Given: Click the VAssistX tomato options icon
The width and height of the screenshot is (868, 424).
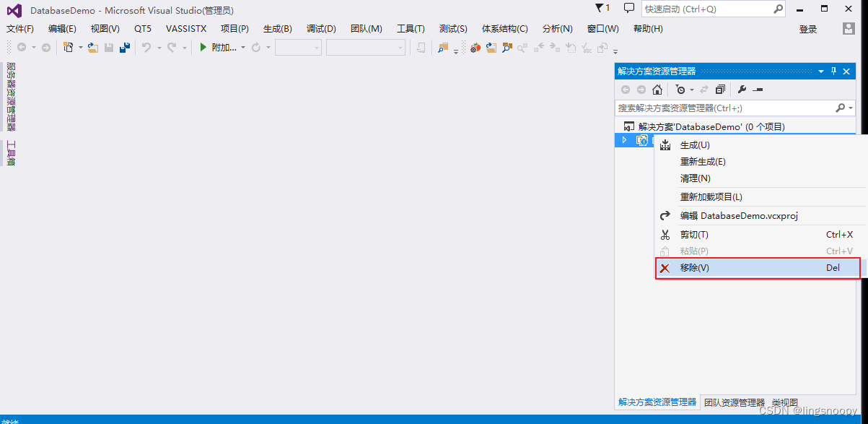Looking at the screenshot, I should (475, 48).
